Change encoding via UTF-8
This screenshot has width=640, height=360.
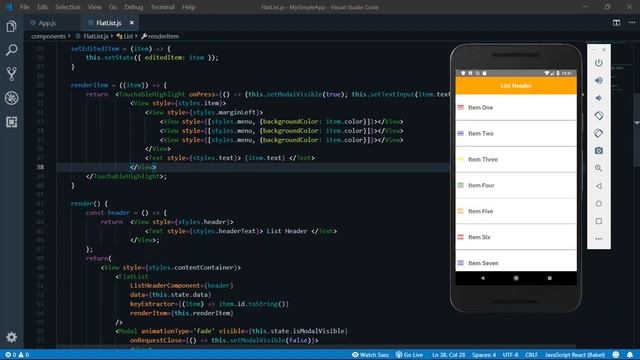511,355
